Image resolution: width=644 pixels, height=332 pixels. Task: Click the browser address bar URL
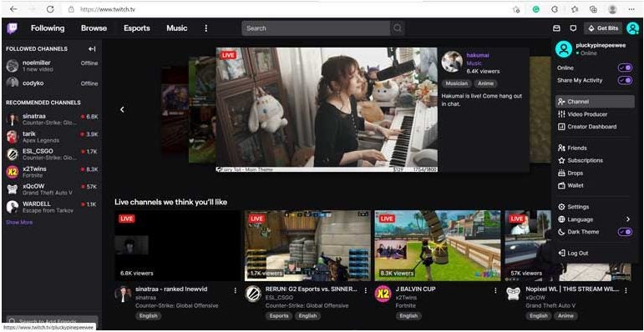click(x=107, y=9)
